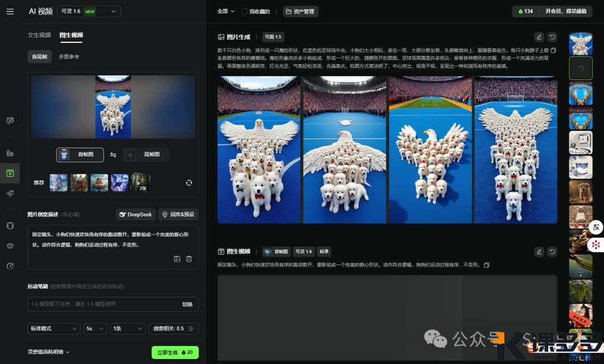The image size is (604, 364).
Task: Click the edit pencil on the 图片生成 result
Action: 539,37
